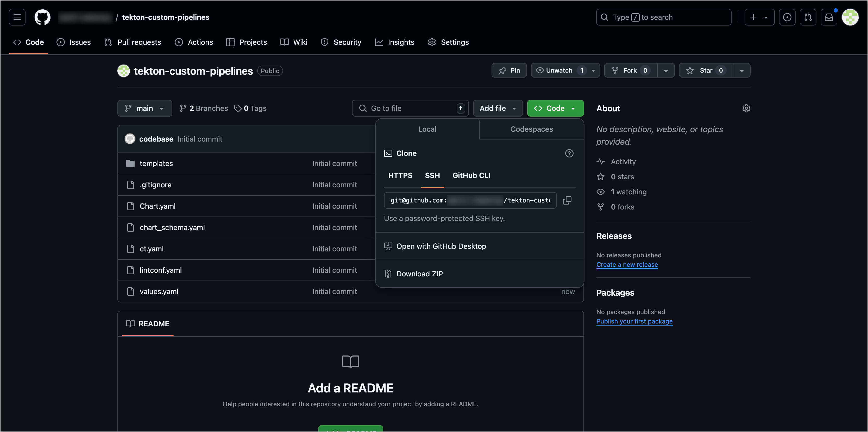Switch to the Codespaces tab
This screenshot has height=432, width=868.
tap(531, 129)
